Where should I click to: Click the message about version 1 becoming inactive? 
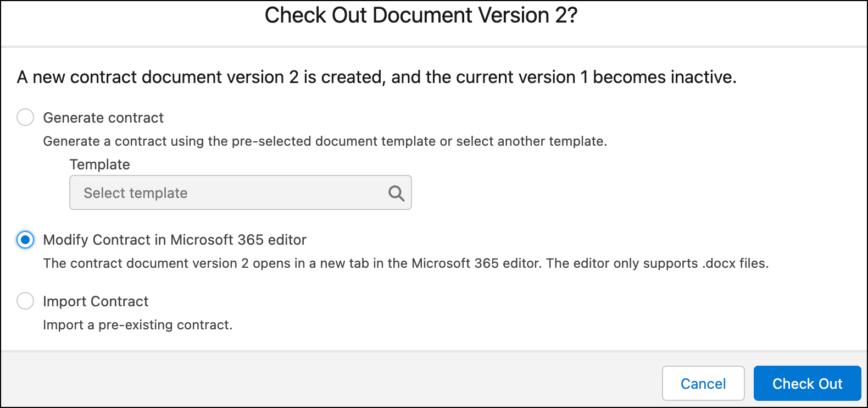[376, 77]
